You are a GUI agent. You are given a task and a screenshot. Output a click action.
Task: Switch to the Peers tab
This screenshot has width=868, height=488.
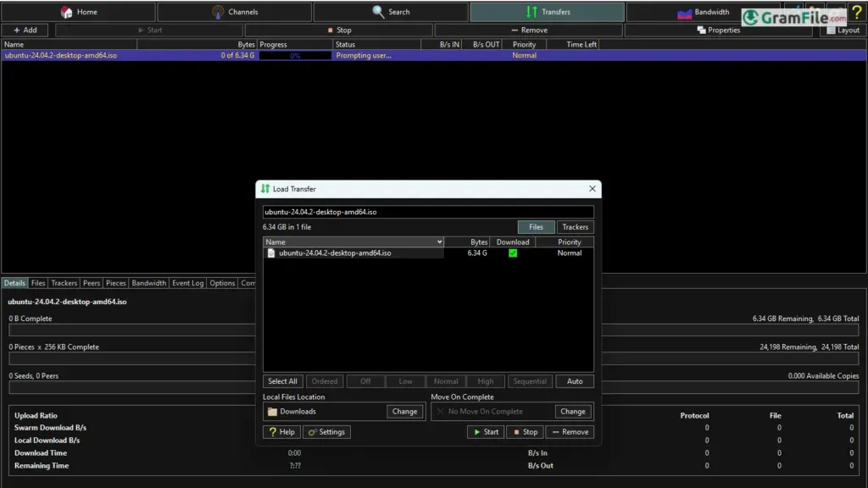92,283
